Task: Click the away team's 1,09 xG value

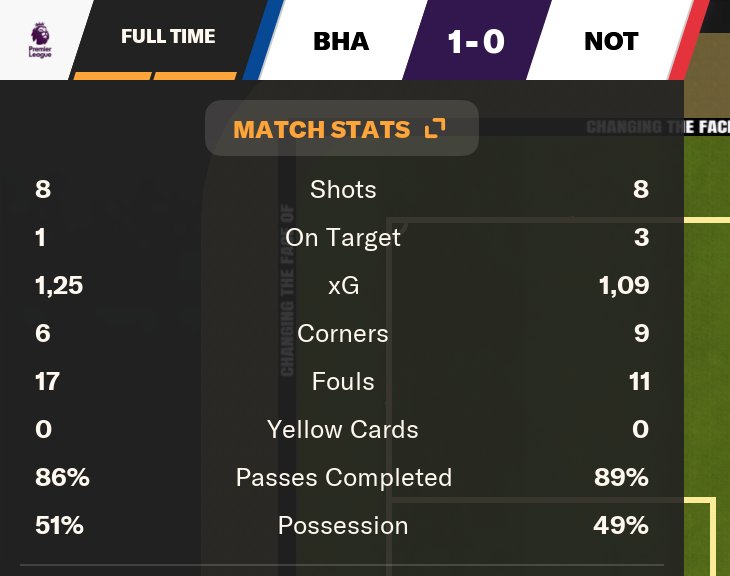Action: (625, 285)
